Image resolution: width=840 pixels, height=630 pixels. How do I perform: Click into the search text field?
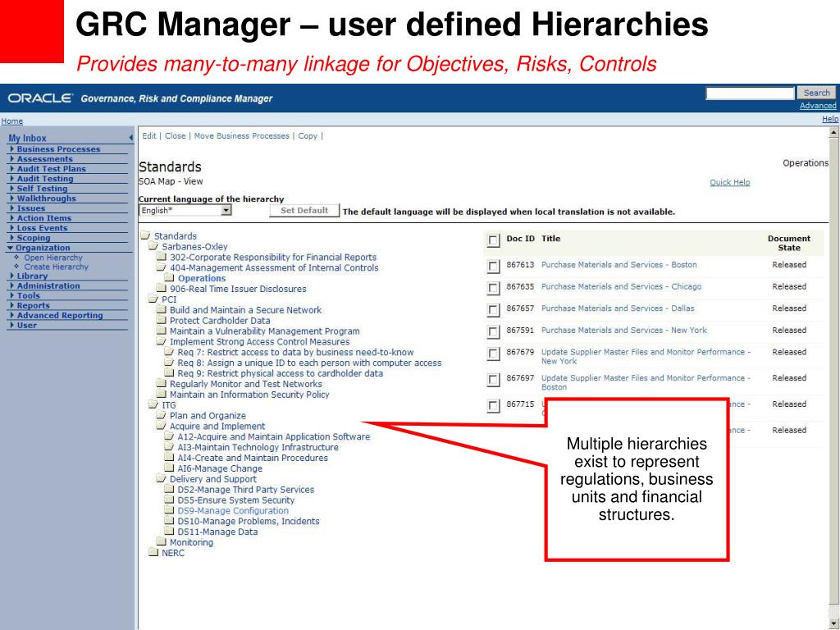click(750, 94)
